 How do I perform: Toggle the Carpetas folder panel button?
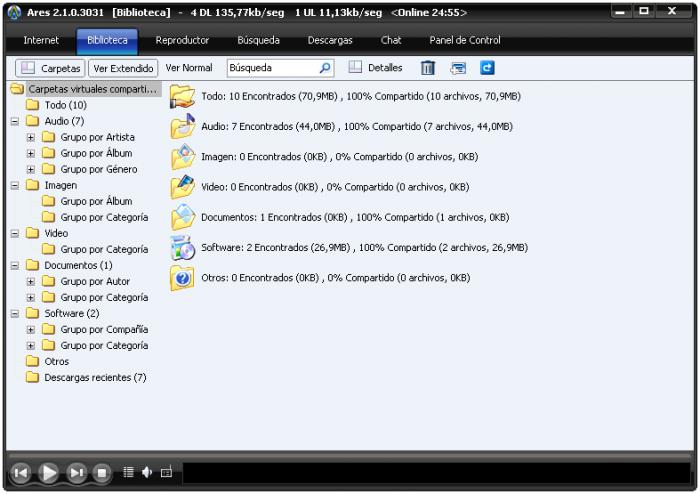tap(50, 68)
